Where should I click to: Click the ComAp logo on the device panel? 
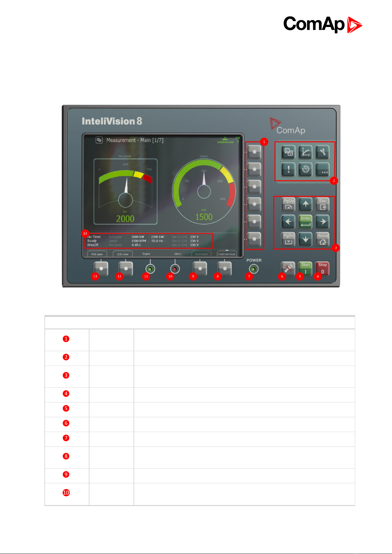[x=287, y=126]
